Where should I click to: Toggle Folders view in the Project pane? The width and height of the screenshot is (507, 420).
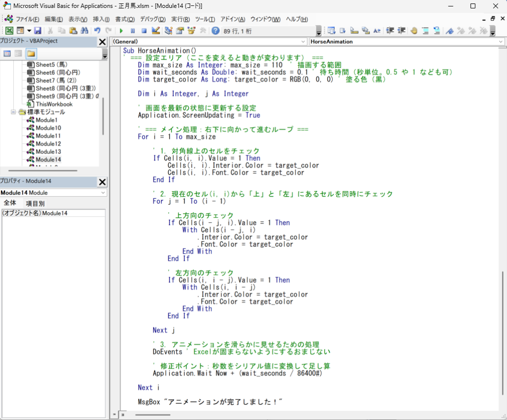[31, 53]
